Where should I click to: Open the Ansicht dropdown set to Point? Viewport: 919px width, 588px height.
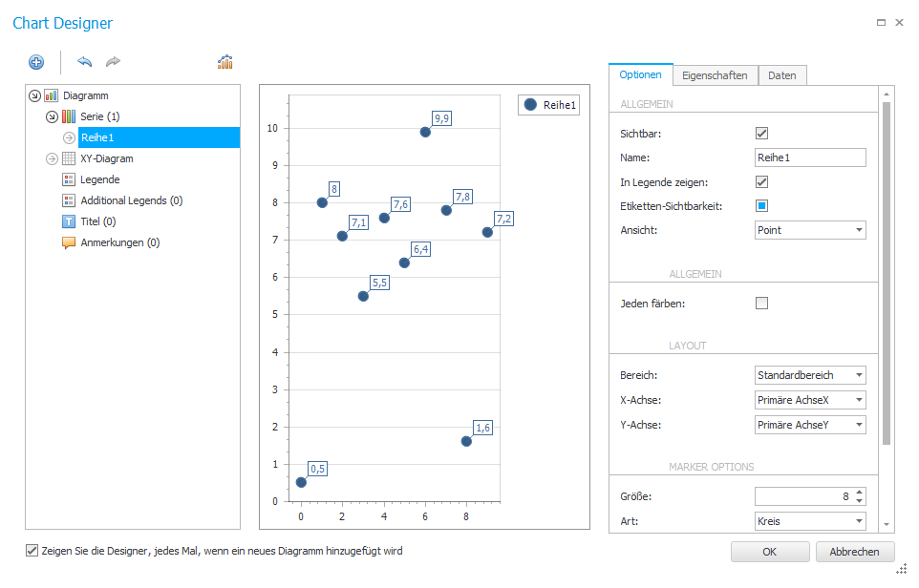pos(810,230)
